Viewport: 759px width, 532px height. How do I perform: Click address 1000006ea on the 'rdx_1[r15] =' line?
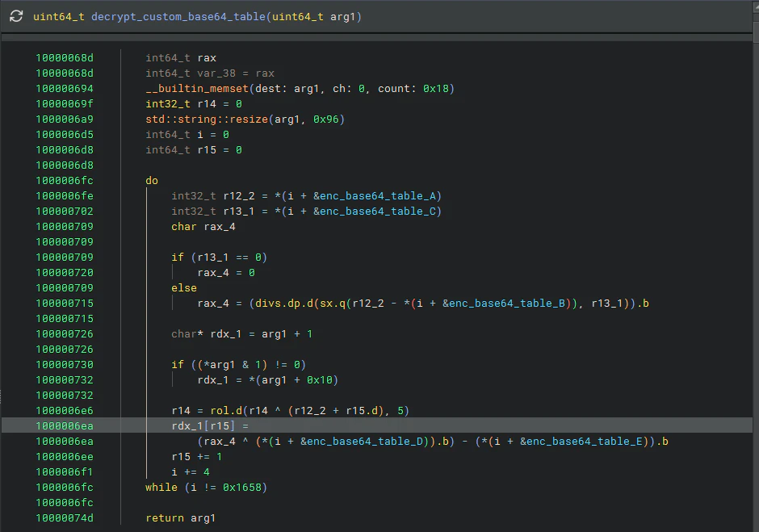65,426
